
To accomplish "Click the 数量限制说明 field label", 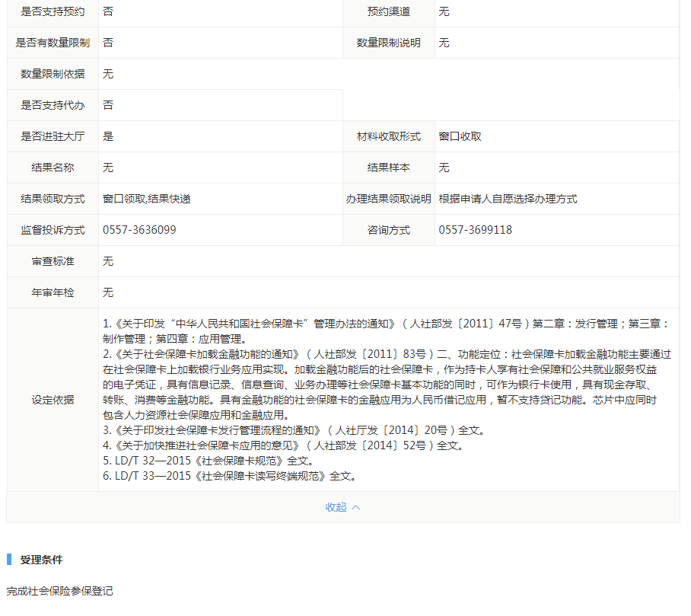I will point(388,43).
